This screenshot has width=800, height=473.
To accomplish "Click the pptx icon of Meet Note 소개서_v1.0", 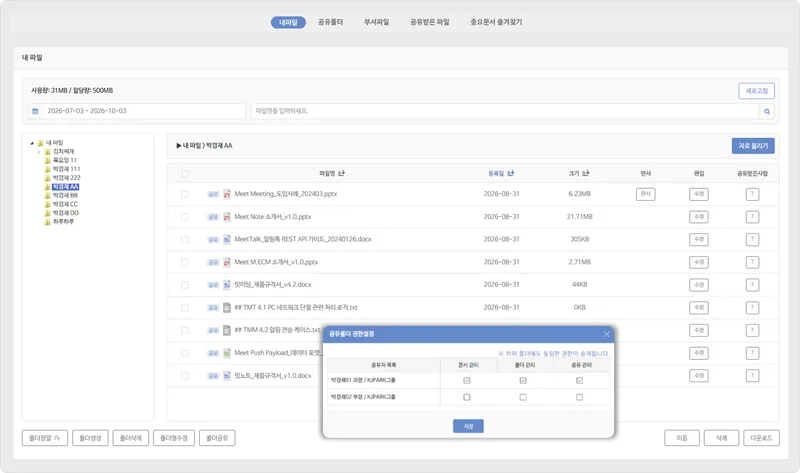I will click(x=227, y=217).
